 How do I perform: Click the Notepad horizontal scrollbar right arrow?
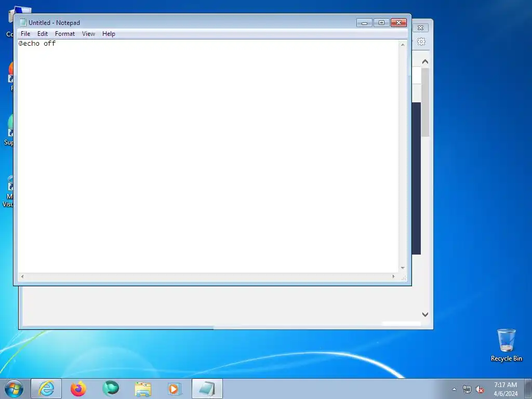pyautogui.click(x=394, y=276)
